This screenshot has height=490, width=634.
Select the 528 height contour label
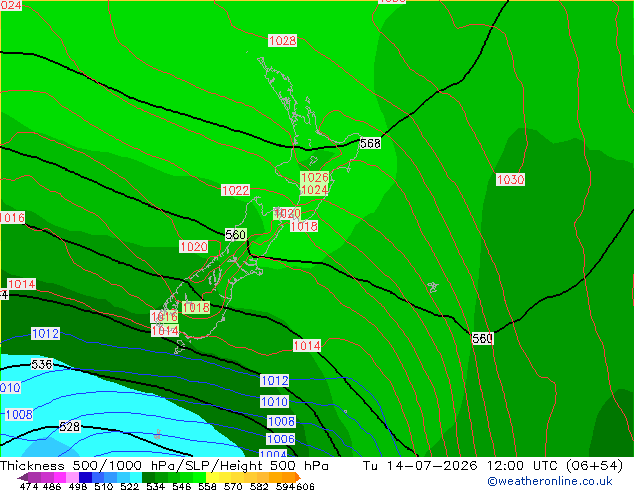(x=70, y=427)
